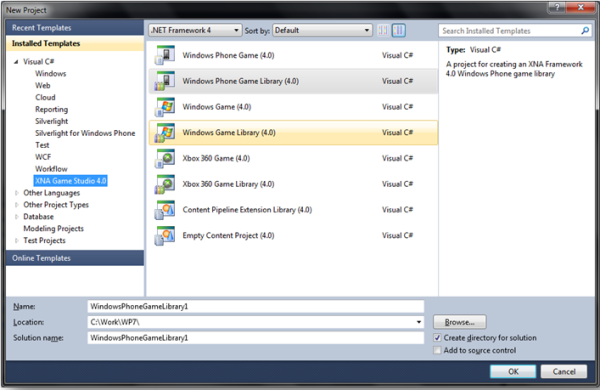This screenshot has width=600, height=390.
Task: Click the Cancel button
Action: tap(564, 371)
